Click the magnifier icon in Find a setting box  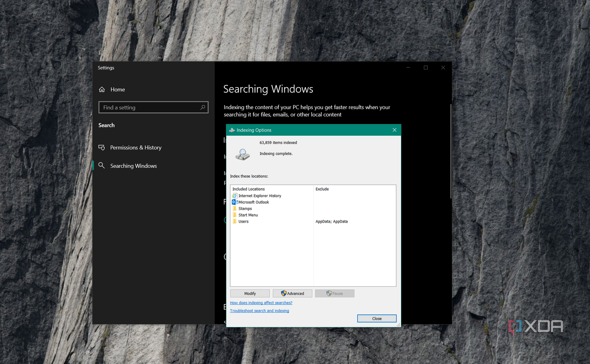coord(203,107)
